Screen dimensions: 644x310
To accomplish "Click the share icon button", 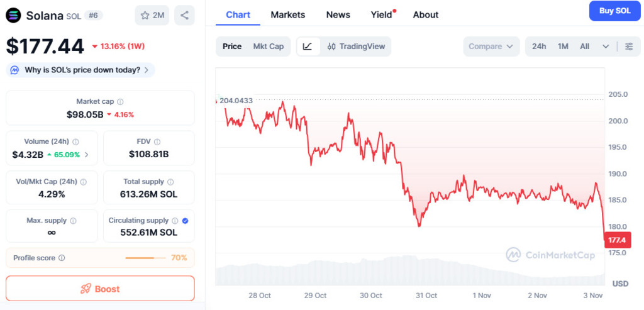I will [184, 15].
